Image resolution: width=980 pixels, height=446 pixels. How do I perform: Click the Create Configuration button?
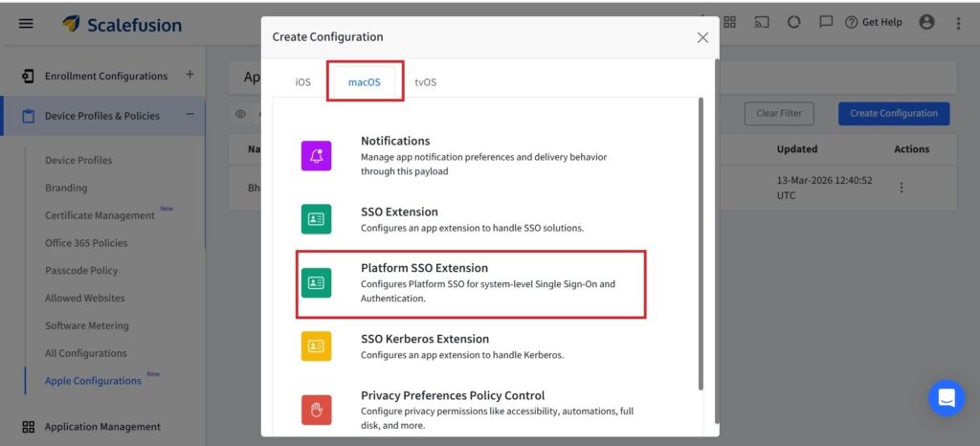pyautogui.click(x=893, y=113)
